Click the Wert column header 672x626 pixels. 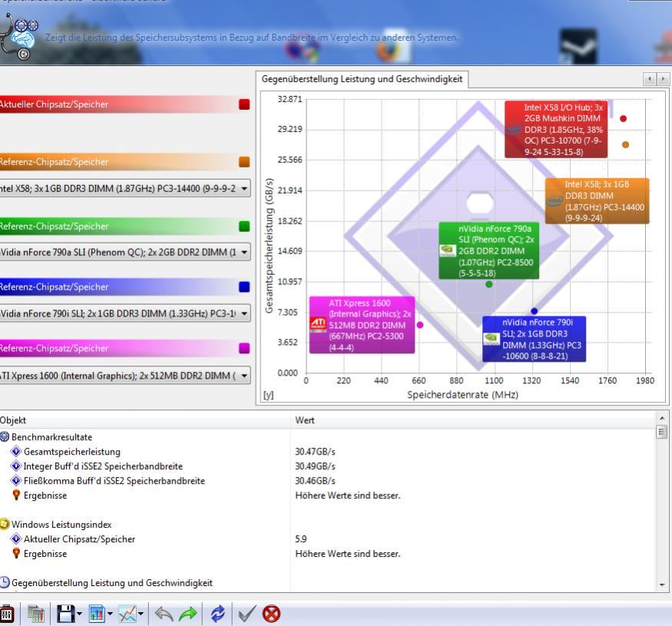tap(473, 420)
